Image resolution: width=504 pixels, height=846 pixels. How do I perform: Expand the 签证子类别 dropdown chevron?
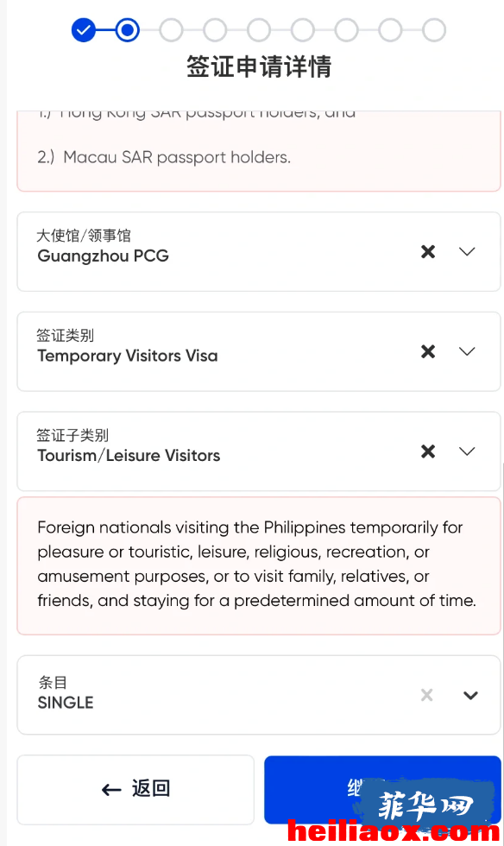point(467,451)
